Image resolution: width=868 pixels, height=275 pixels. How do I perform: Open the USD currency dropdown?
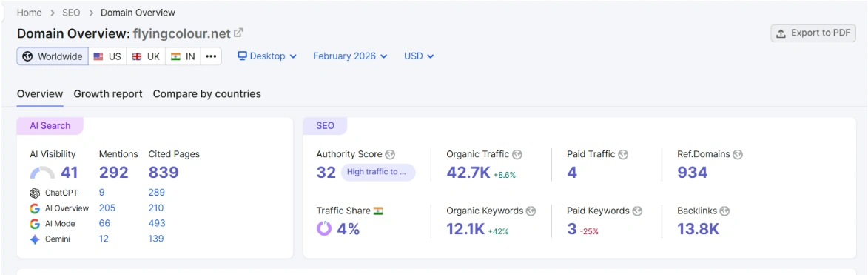click(419, 56)
